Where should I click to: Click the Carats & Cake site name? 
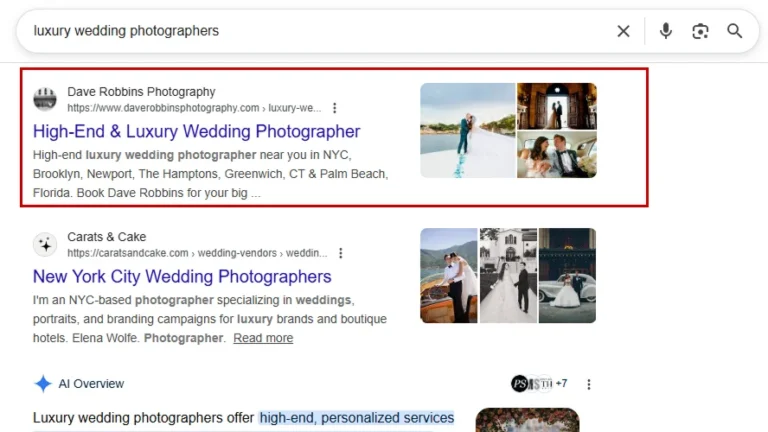[x=106, y=237]
